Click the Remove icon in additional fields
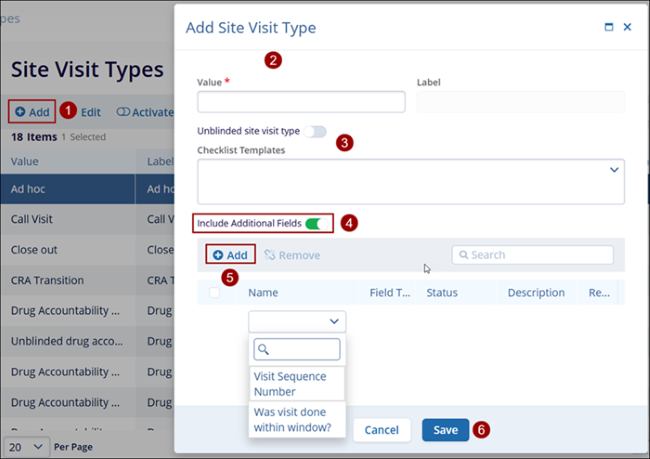The image size is (650, 459). (270, 255)
